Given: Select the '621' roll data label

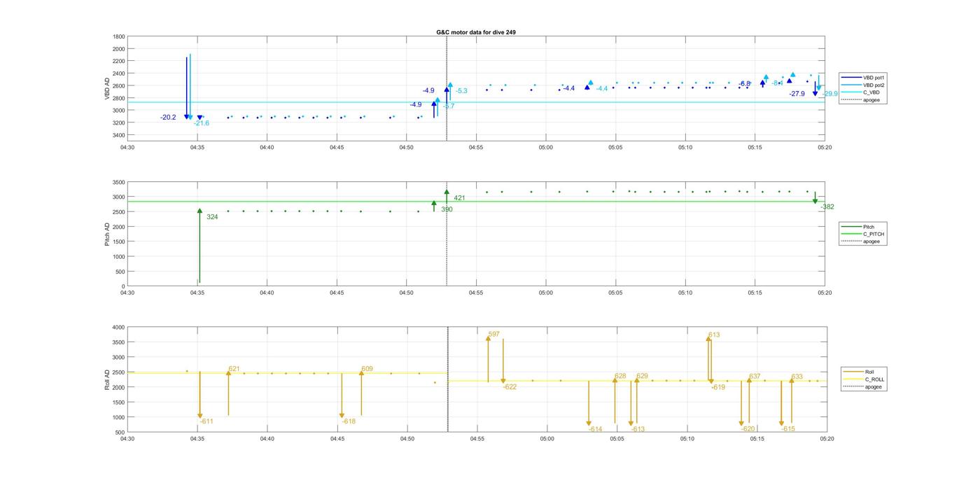Looking at the screenshot, I should click(234, 369).
